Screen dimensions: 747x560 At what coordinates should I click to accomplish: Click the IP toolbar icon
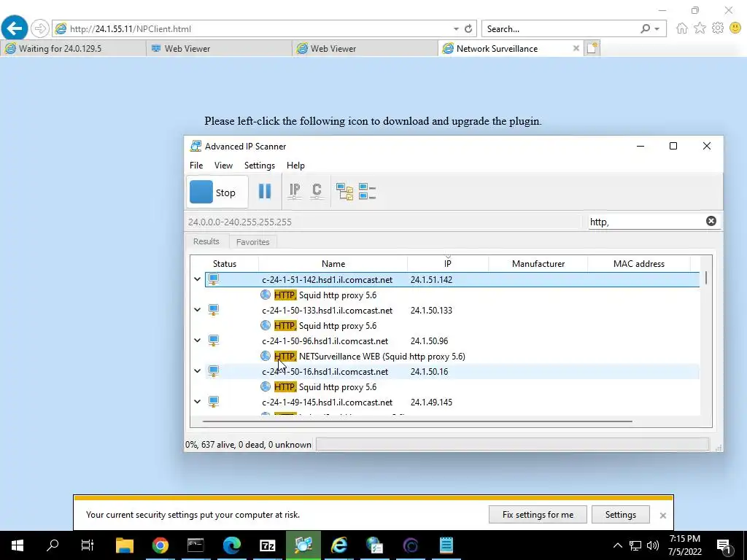(x=295, y=192)
